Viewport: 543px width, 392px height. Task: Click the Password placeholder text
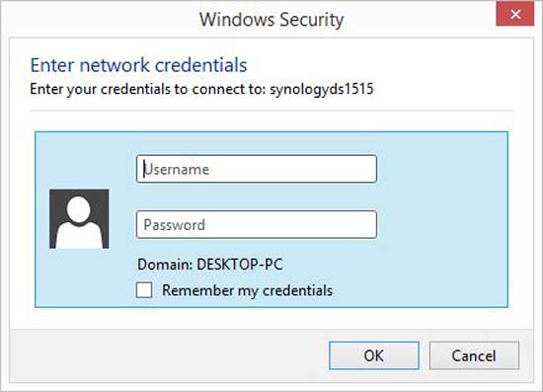(x=174, y=225)
